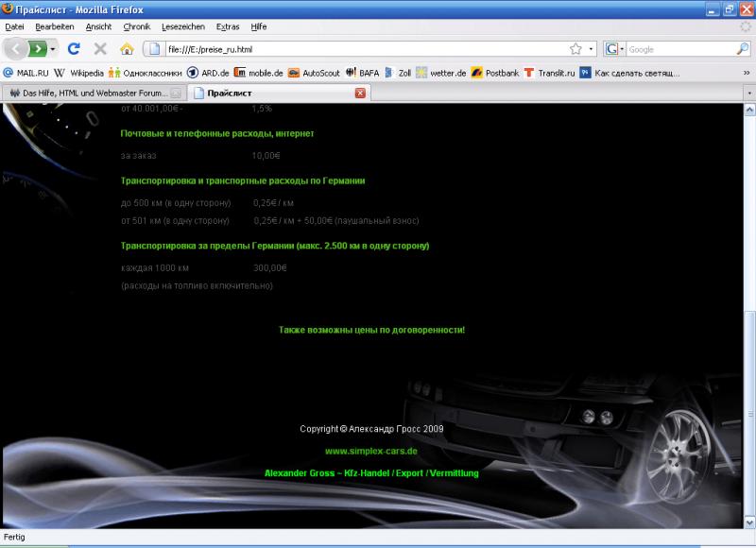756x548 pixels.
Task: Click the Home icon in toolbar
Action: point(127,49)
